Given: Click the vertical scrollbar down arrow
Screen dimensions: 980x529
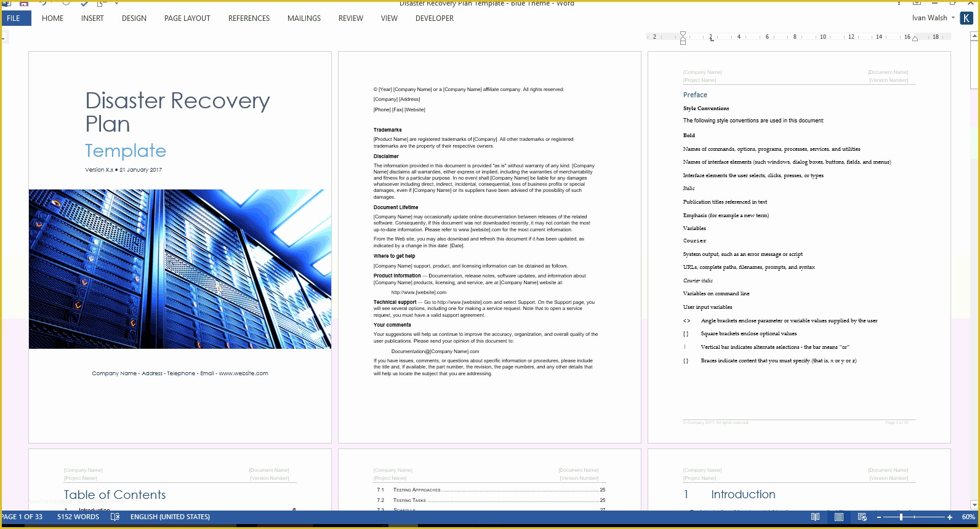Looking at the screenshot, I should click(x=974, y=504).
